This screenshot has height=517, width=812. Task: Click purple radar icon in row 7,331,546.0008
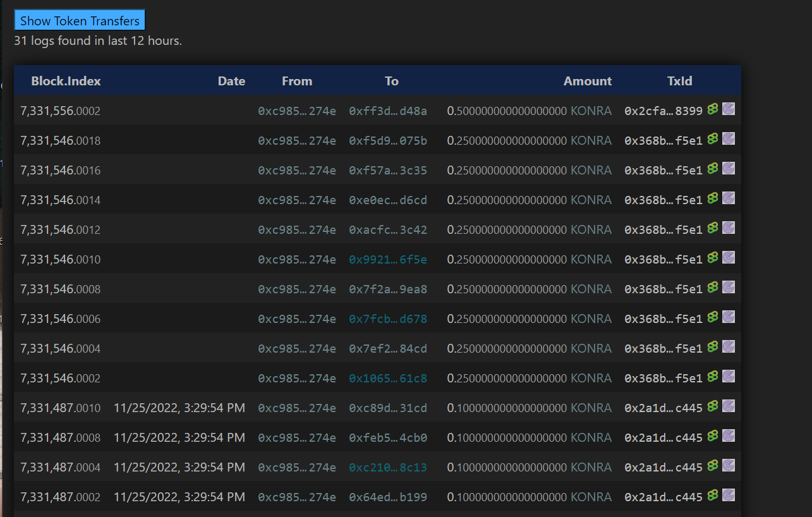(x=729, y=287)
